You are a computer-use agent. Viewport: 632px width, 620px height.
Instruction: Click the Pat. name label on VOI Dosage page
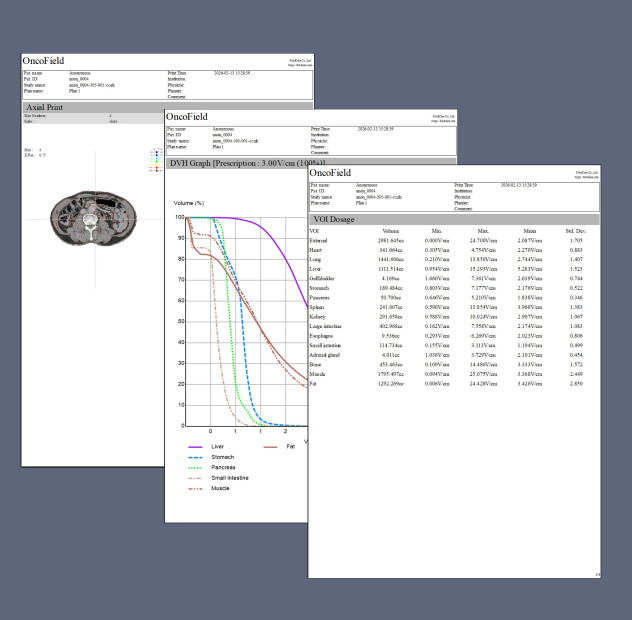(x=320, y=185)
